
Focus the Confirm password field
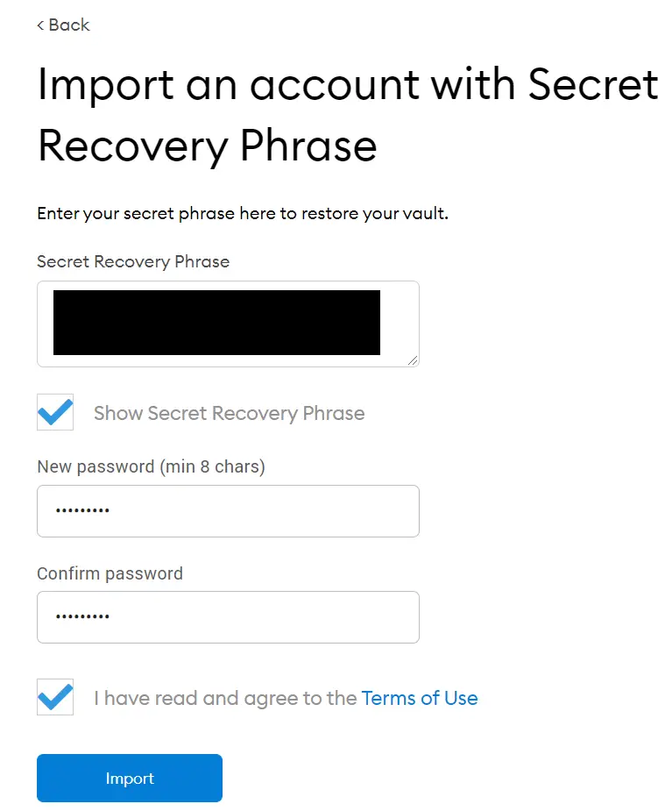pyautogui.click(x=228, y=617)
